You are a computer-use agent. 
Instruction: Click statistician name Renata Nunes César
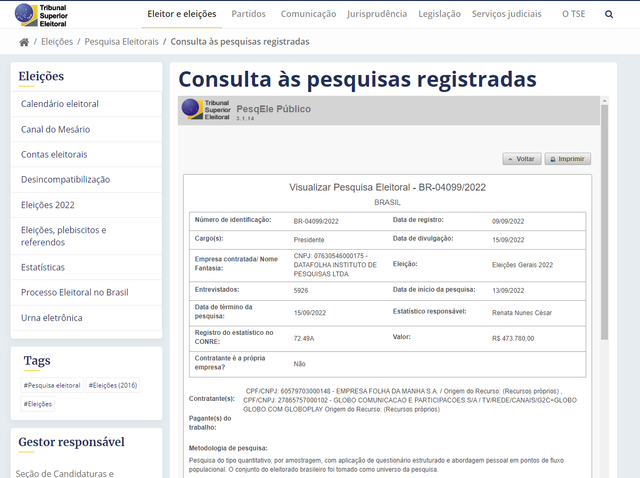click(522, 313)
